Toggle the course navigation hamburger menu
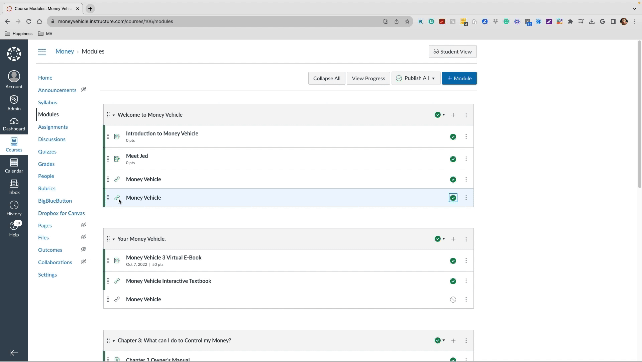Image resolution: width=642 pixels, height=362 pixels. 42,52
